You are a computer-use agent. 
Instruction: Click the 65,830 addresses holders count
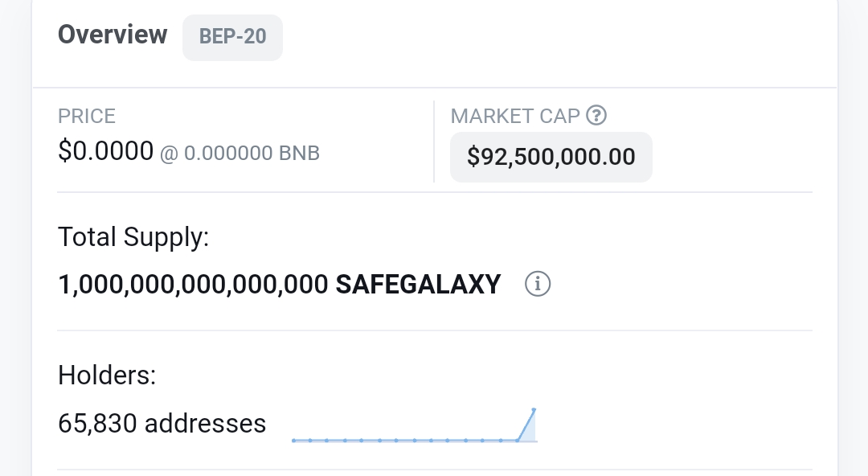[x=162, y=423]
